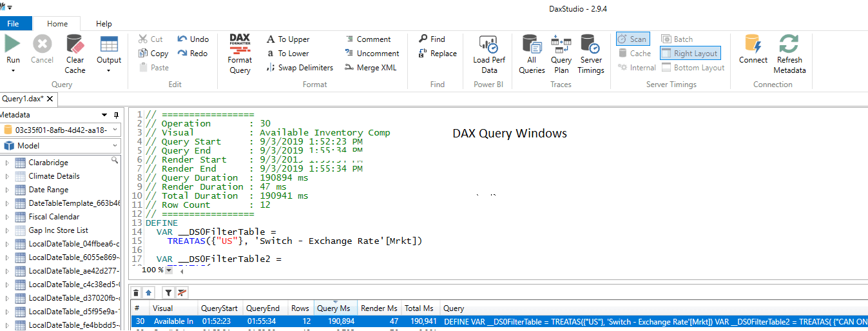This screenshot has height=331, width=868.
Task: Click the blue up-arrow icon in trace toolbar
Action: pyautogui.click(x=149, y=292)
